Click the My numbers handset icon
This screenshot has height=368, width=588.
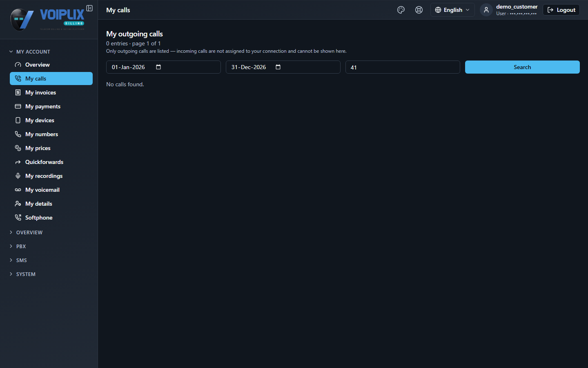[x=18, y=134]
